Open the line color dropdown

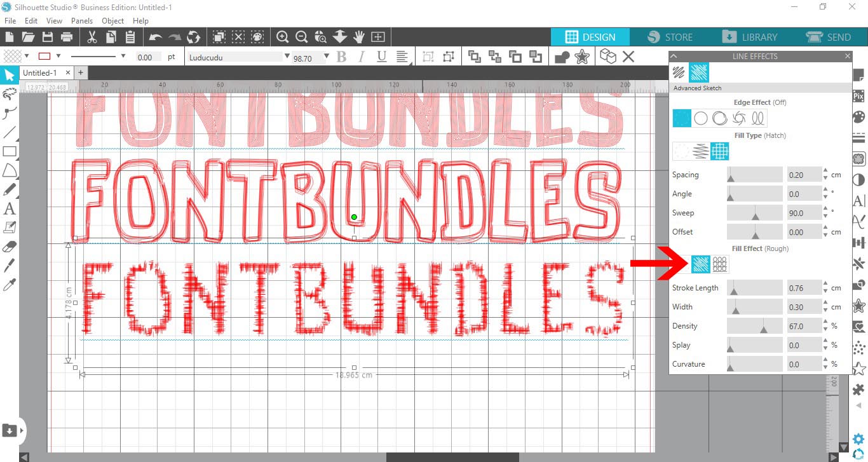[x=58, y=57]
